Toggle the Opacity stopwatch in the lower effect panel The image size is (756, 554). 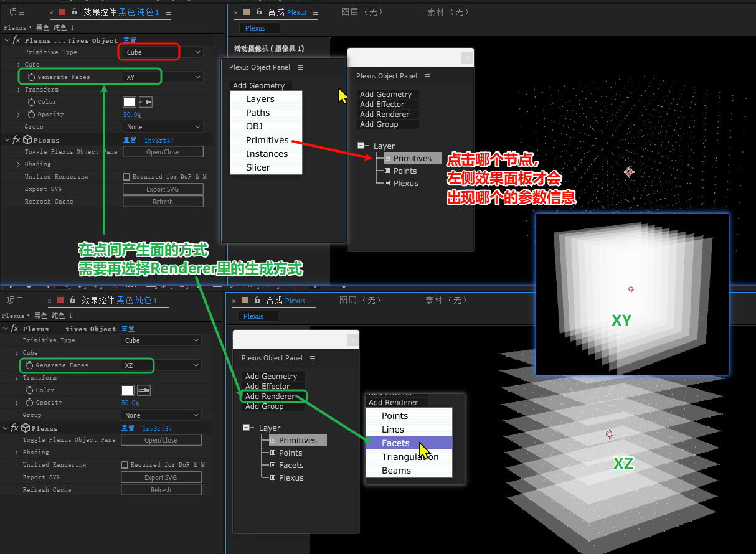click(x=29, y=403)
